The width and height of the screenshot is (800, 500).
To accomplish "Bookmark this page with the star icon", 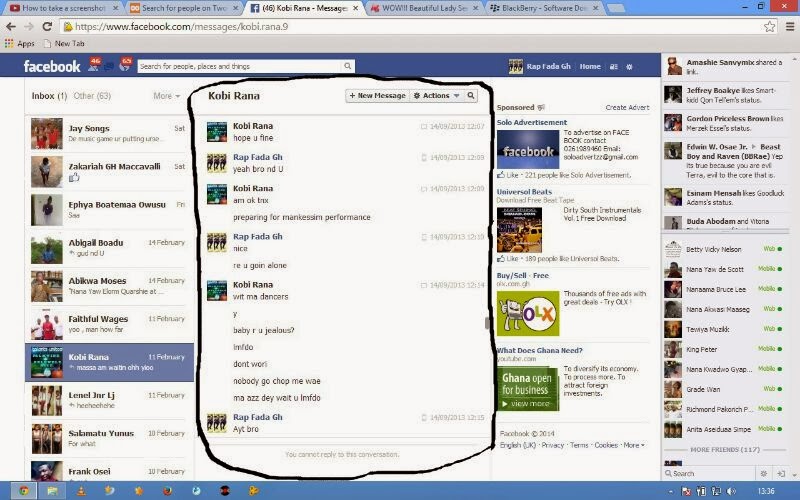I will click(769, 27).
